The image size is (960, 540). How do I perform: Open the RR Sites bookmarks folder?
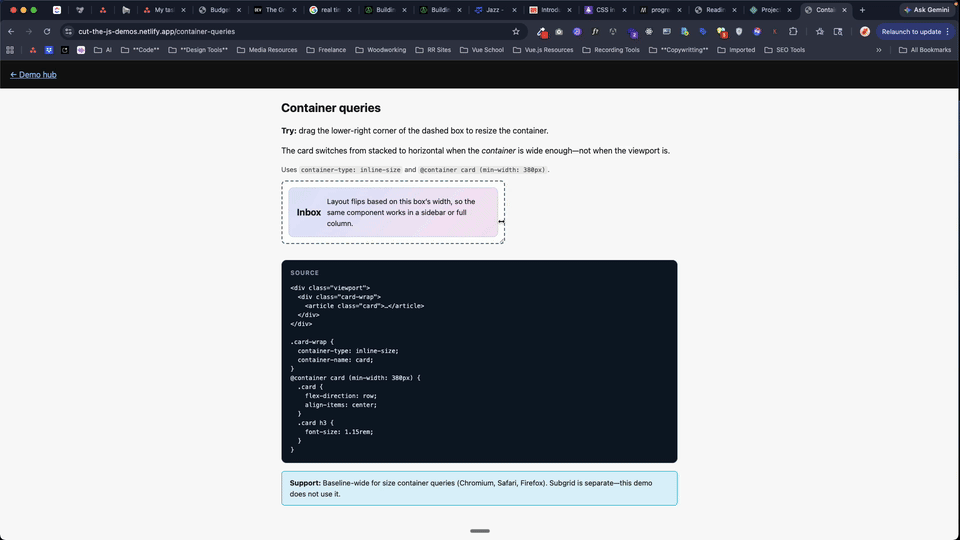tap(433, 50)
